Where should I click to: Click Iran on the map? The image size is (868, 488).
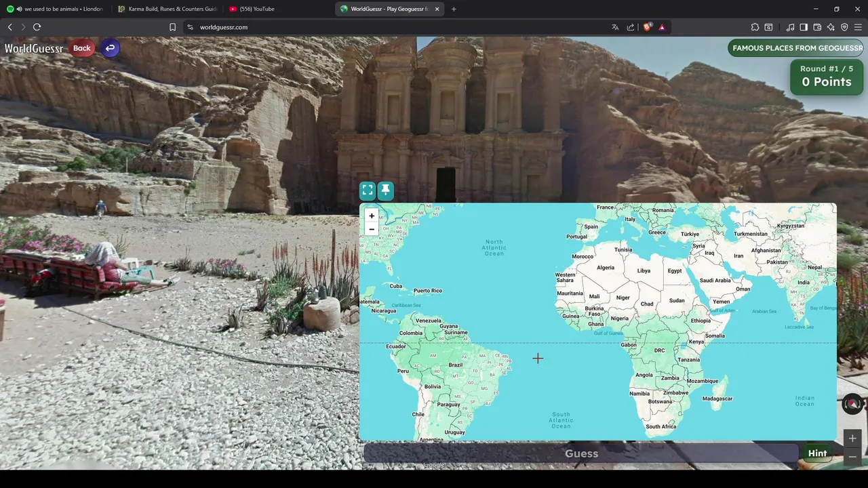(x=738, y=256)
